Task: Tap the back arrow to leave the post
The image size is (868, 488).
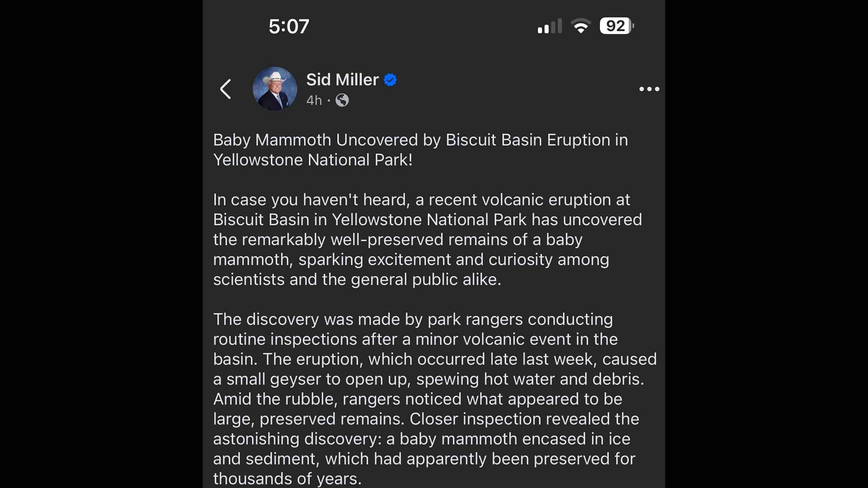Action: click(225, 89)
